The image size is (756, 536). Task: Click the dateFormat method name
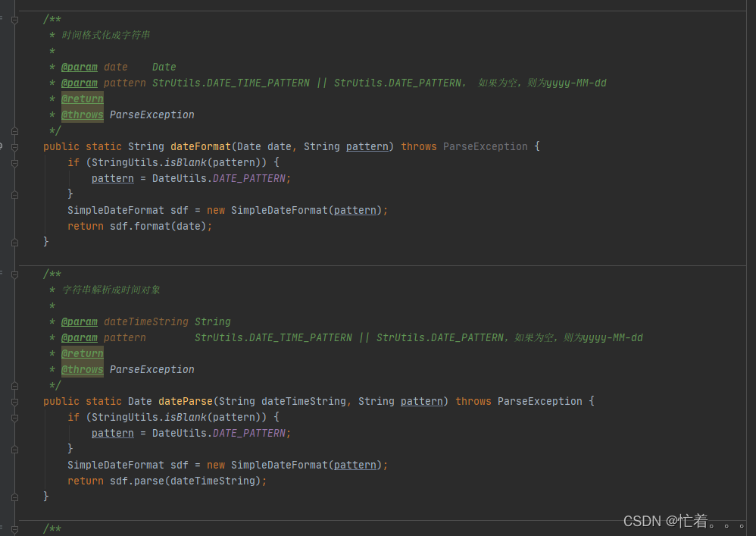(x=201, y=146)
